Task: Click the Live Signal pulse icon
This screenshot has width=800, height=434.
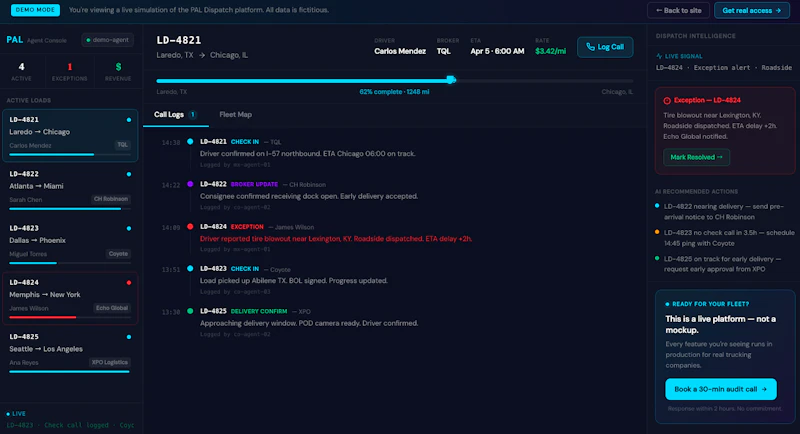Action: pyautogui.click(x=659, y=56)
